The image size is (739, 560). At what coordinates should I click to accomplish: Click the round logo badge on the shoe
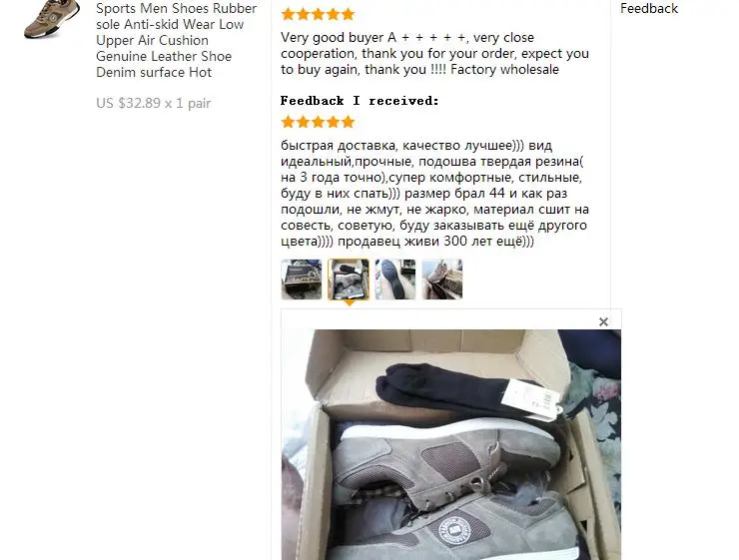pyautogui.click(x=454, y=531)
